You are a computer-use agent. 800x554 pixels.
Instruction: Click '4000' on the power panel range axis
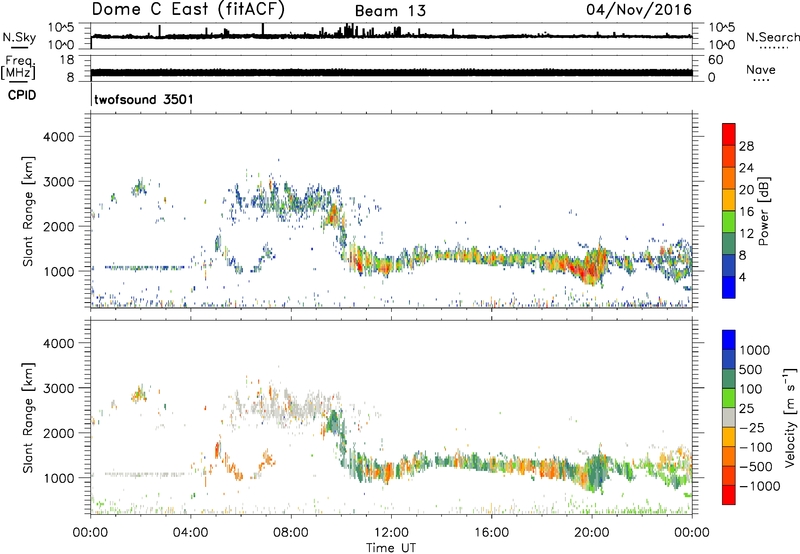58,137
